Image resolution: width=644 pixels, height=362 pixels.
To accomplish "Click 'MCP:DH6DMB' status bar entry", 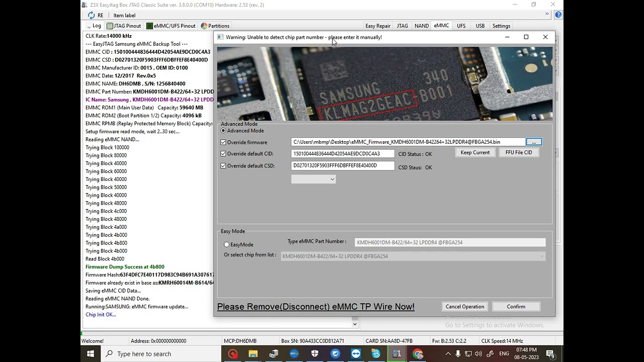I will coord(240,341).
